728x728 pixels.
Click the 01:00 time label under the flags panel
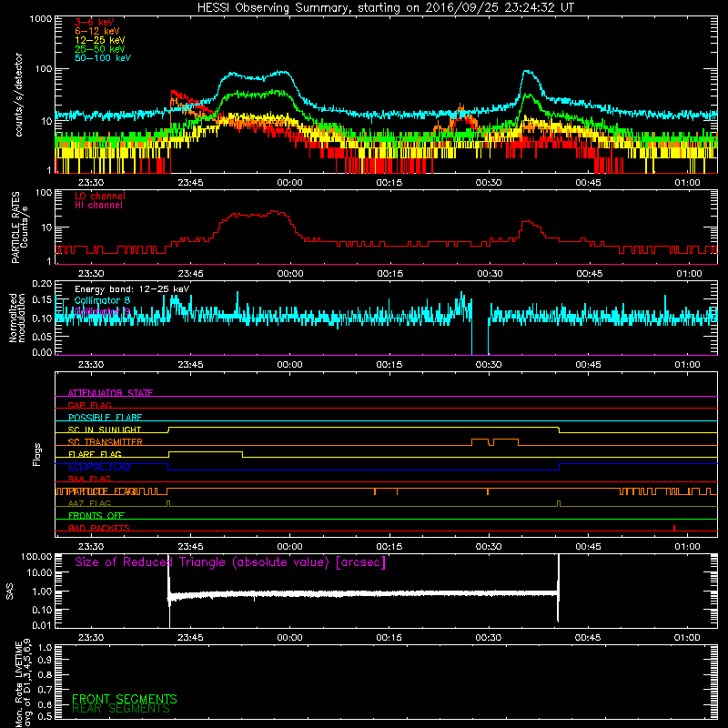coord(687,547)
